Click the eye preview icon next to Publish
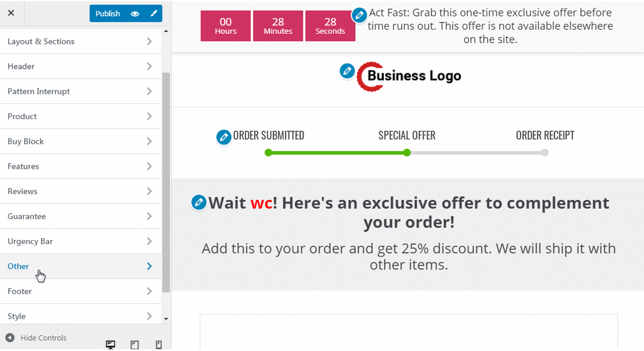644x351 pixels. point(135,13)
